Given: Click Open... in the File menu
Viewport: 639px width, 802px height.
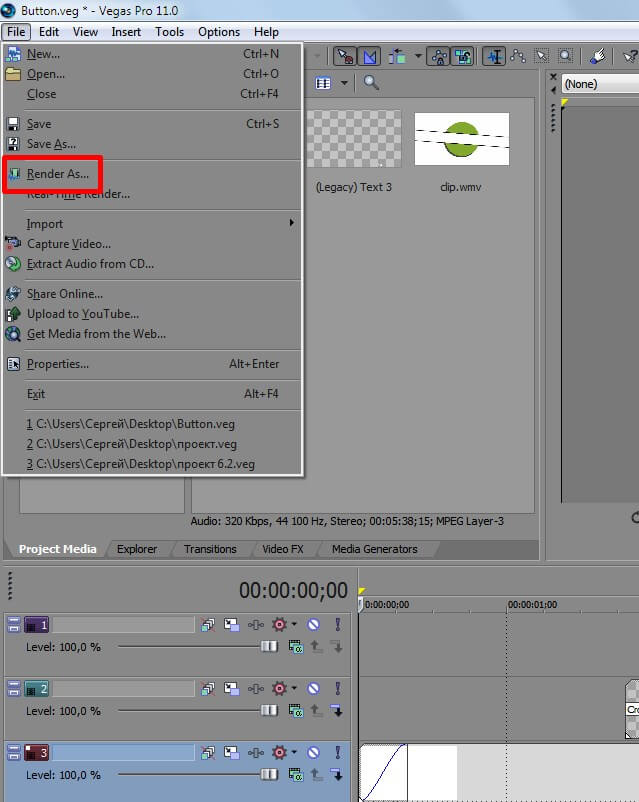Looking at the screenshot, I should pos(152,74).
